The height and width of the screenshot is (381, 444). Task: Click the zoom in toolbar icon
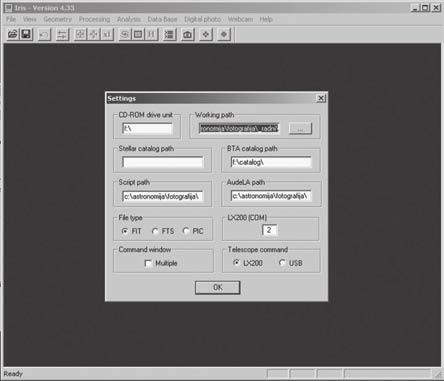pyautogui.click(x=80, y=34)
